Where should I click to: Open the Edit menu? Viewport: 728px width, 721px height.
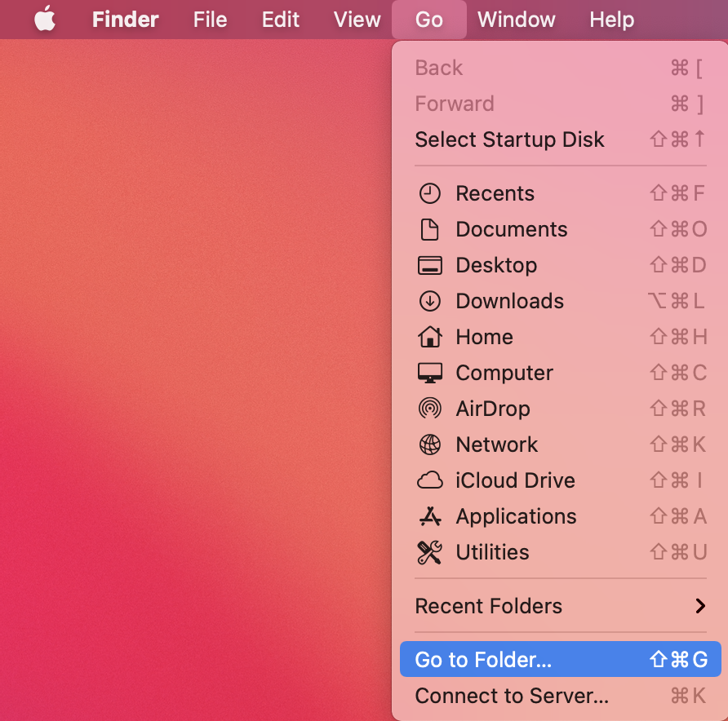point(281,20)
